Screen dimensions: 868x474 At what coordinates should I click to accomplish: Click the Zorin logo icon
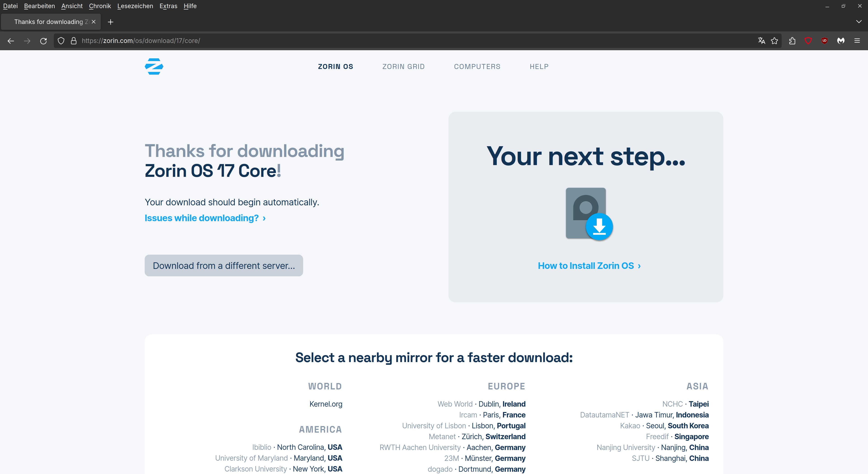pos(154,66)
